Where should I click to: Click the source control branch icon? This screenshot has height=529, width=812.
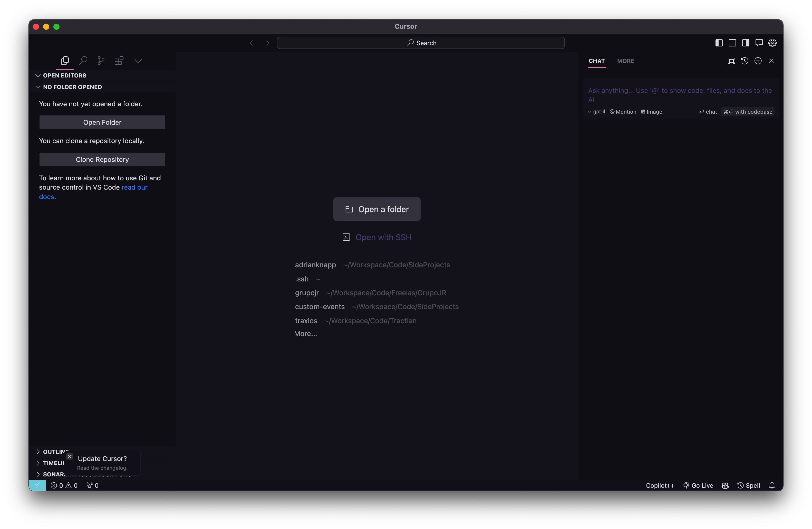(101, 60)
